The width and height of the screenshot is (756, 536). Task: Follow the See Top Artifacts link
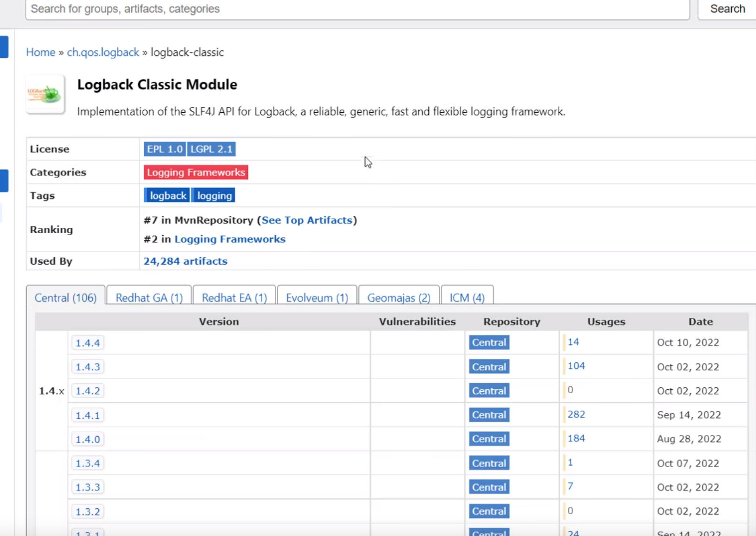tap(307, 220)
